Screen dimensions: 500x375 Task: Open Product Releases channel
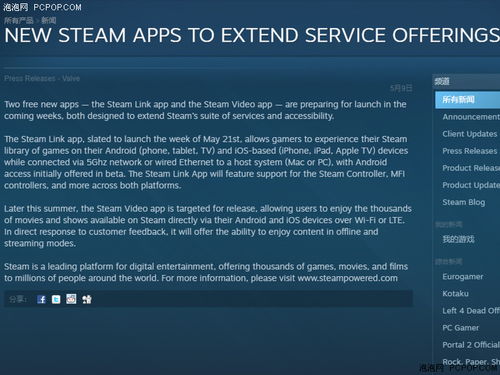click(471, 168)
